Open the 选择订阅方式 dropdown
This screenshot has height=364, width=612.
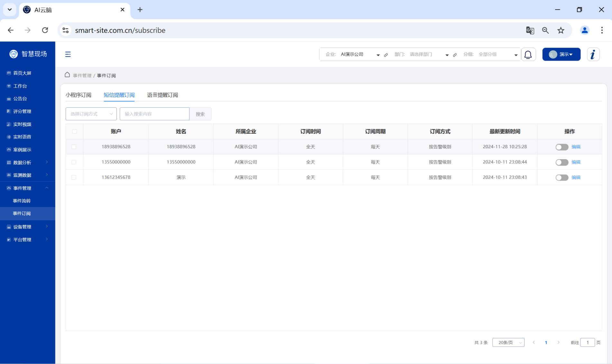pos(91,114)
